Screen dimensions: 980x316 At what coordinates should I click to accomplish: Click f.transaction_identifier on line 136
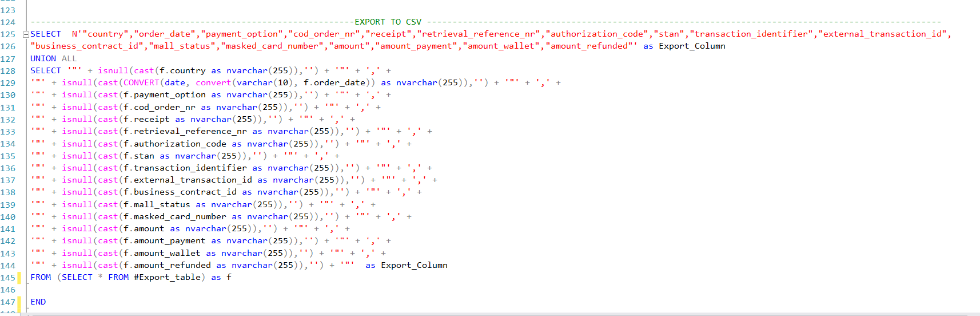pyautogui.click(x=185, y=168)
